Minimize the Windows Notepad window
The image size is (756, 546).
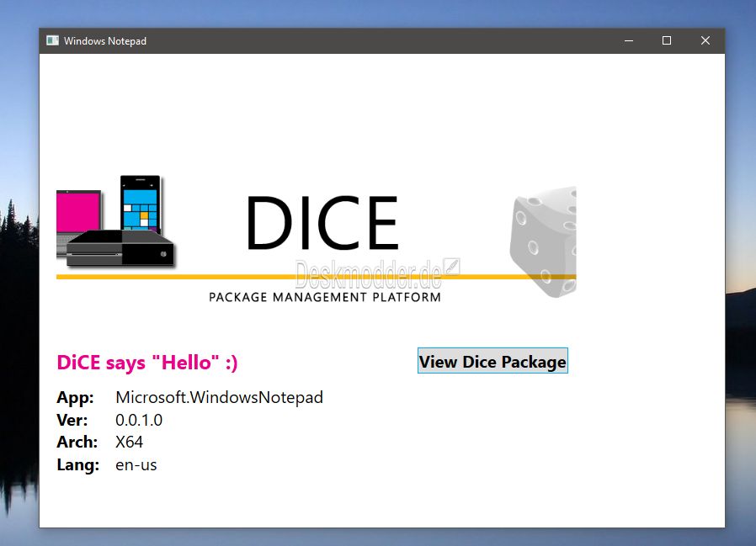[629, 41]
